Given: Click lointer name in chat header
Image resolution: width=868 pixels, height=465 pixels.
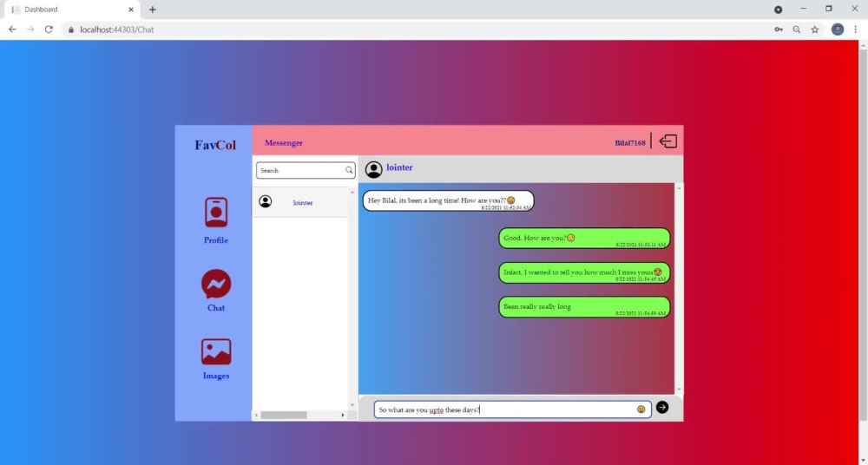Looking at the screenshot, I should click(x=399, y=167).
